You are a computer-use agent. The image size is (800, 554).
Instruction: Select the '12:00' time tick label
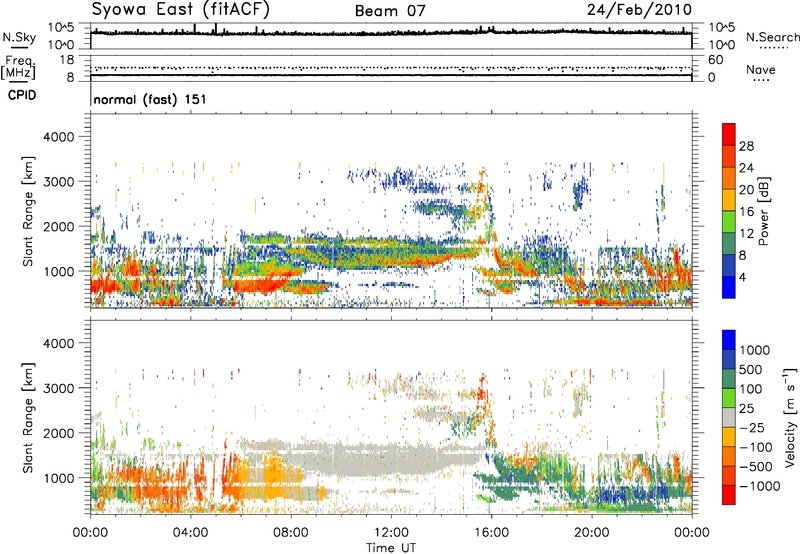coord(391,533)
